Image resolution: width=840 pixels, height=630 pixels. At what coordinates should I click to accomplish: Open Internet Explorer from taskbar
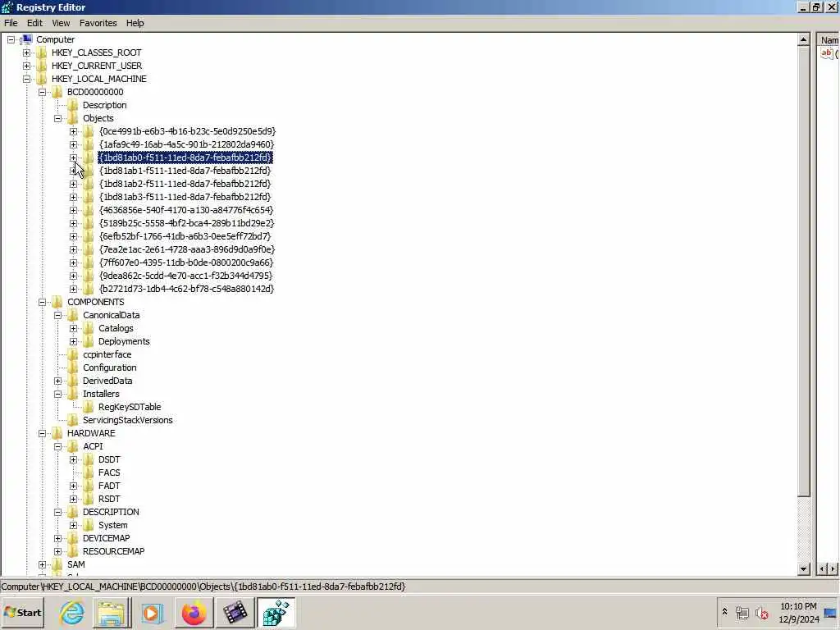pos(71,612)
